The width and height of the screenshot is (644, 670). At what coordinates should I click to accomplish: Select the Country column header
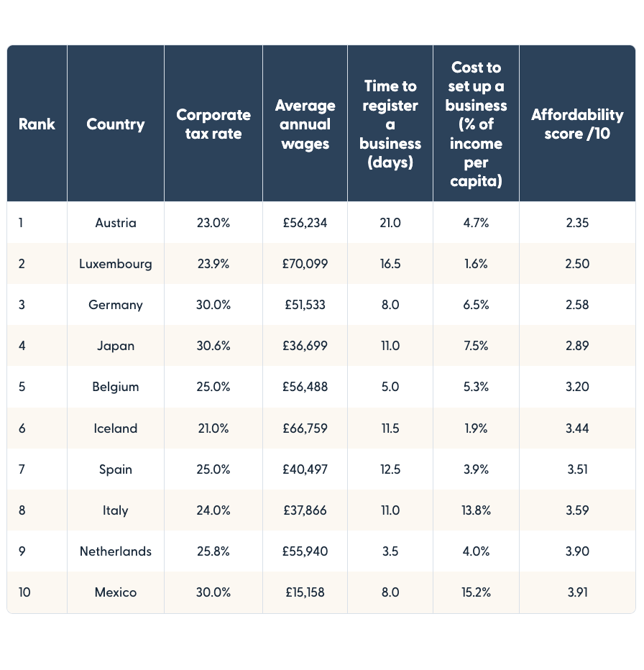pyautogui.click(x=115, y=124)
